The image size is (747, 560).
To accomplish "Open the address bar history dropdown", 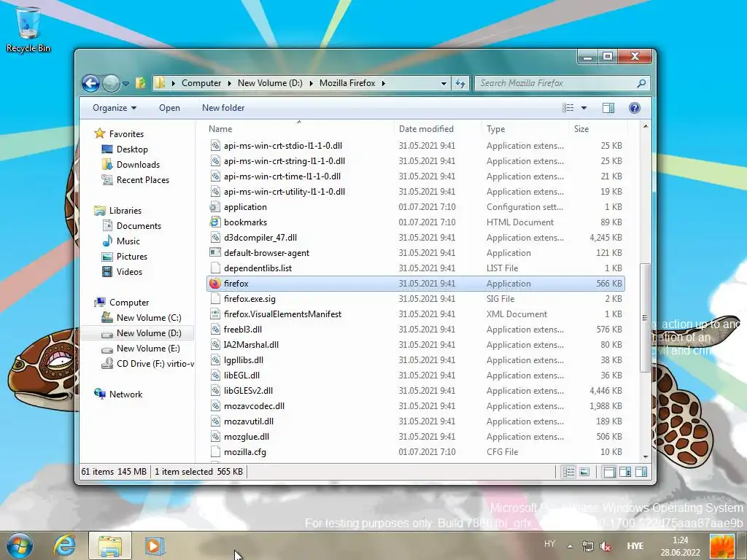I will [x=444, y=83].
